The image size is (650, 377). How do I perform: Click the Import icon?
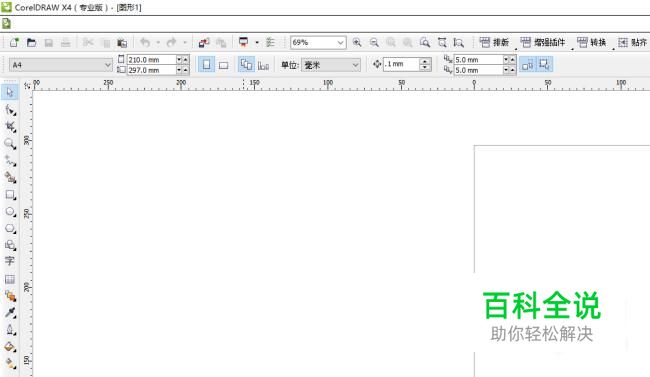204,42
